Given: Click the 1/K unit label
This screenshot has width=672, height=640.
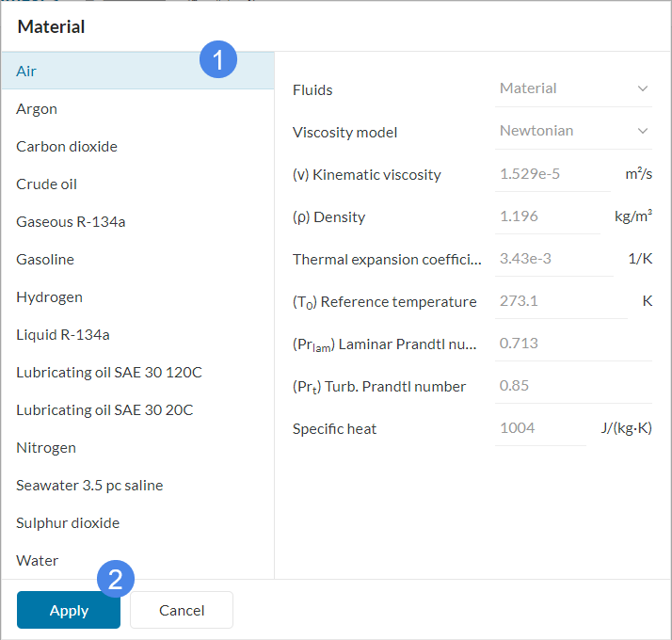Looking at the screenshot, I should pyautogui.click(x=640, y=259).
